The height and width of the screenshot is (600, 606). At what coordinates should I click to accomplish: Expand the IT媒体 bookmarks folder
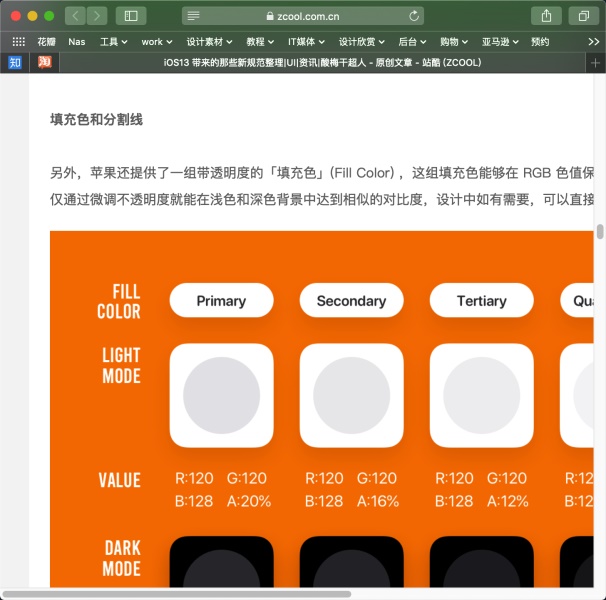(x=306, y=42)
